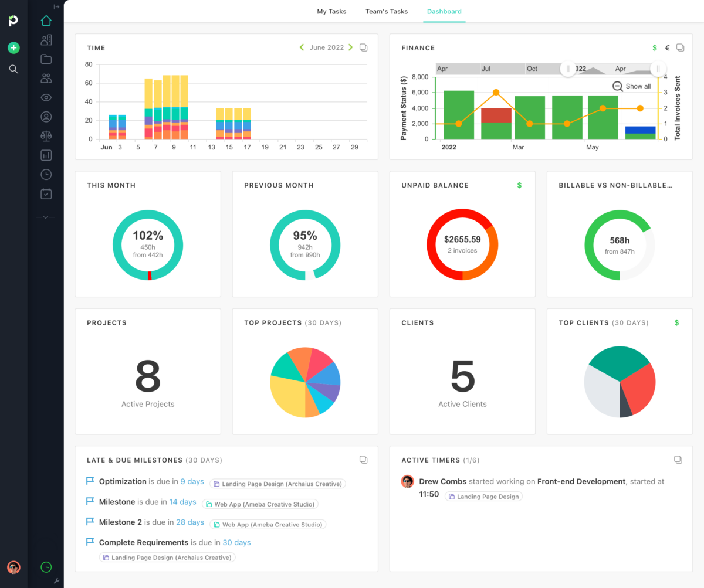Switch Finance currency to dollar
This screenshot has width=704, height=588.
coord(655,48)
